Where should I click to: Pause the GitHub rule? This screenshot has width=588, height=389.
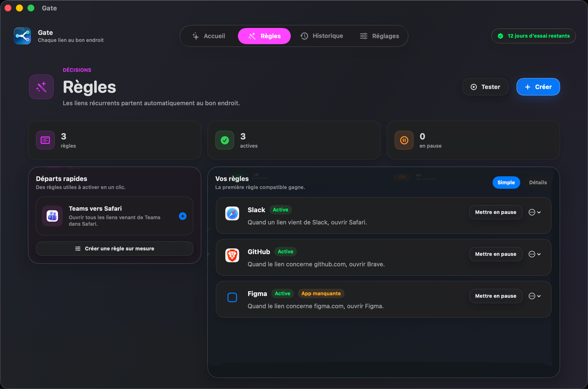(496, 254)
